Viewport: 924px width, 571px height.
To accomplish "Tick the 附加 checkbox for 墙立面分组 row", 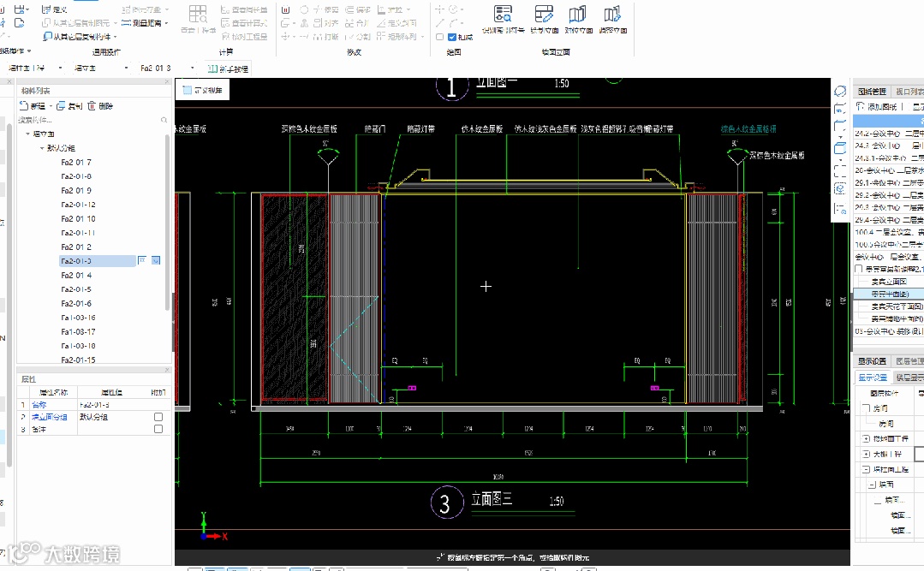I will tap(158, 417).
